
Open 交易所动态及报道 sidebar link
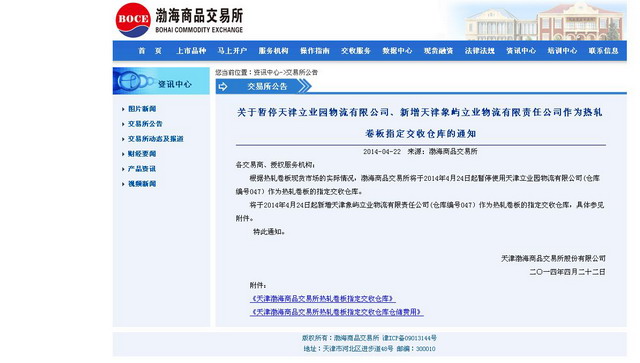click(156, 139)
